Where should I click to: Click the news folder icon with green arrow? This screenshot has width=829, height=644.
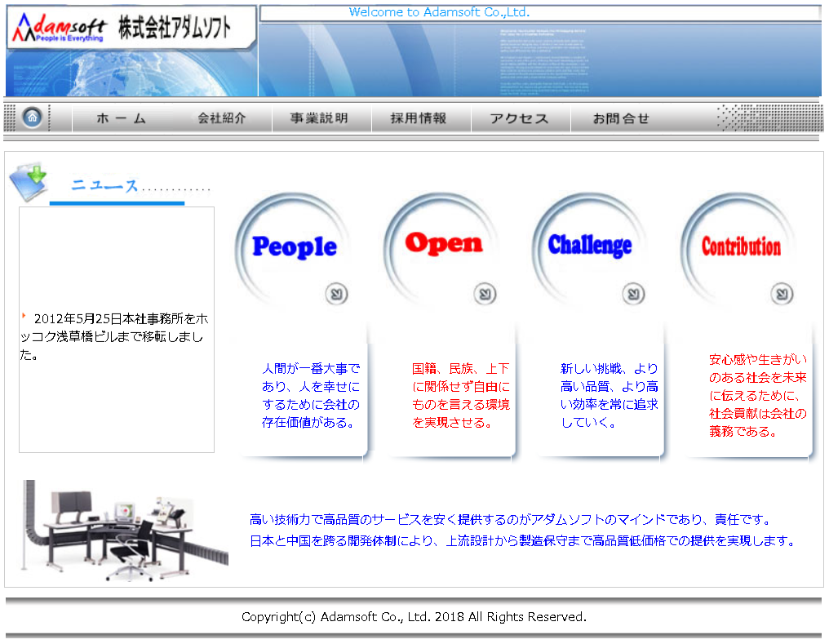[29, 180]
